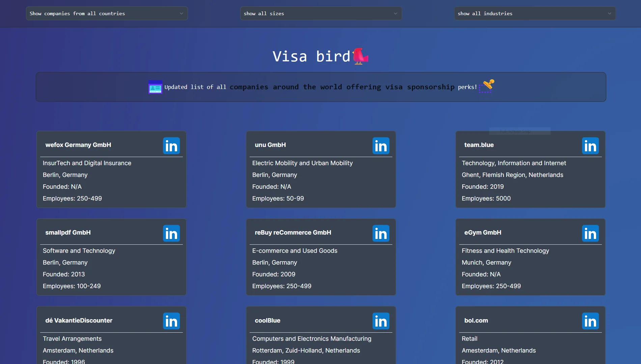Open LinkedIn page for wefox Germany GmbH
The image size is (641, 364).
[171, 146]
